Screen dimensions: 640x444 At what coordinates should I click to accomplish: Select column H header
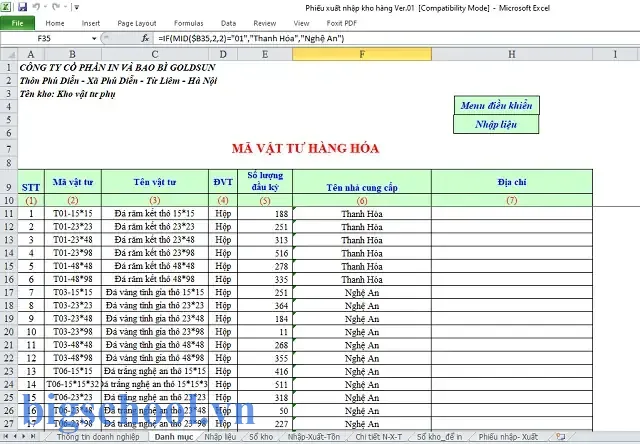(512, 54)
